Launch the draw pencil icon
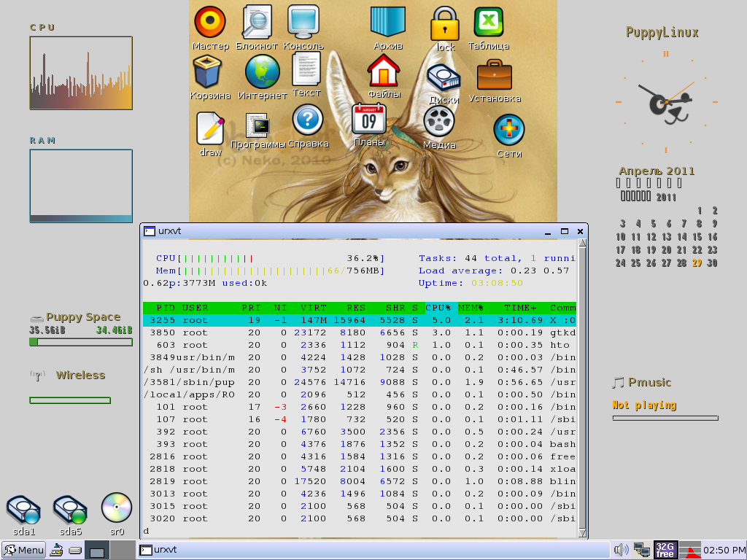 [x=210, y=128]
